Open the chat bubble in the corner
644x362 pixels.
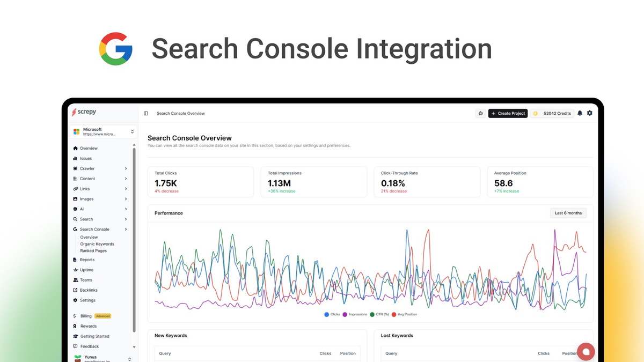click(x=586, y=352)
